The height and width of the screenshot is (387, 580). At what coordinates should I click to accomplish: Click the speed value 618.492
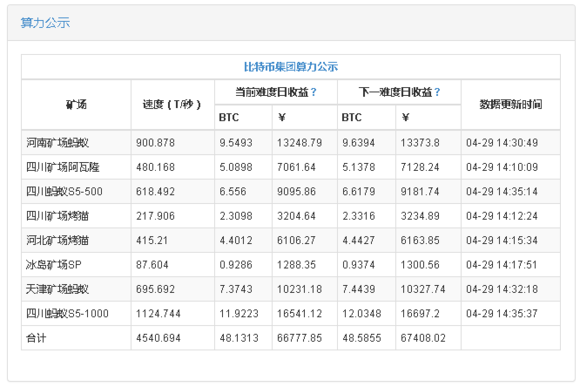coord(155,191)
